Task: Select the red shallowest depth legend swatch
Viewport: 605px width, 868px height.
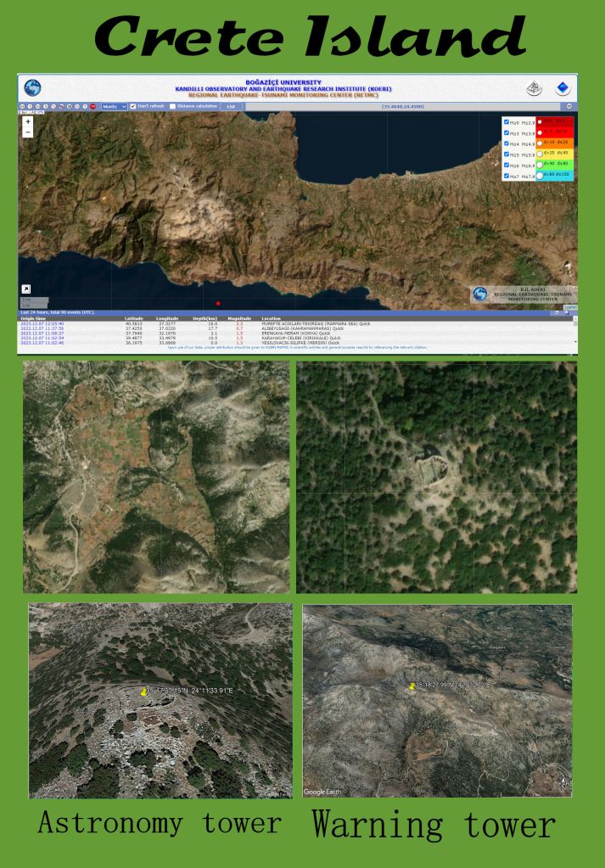Action: [556, 121]
